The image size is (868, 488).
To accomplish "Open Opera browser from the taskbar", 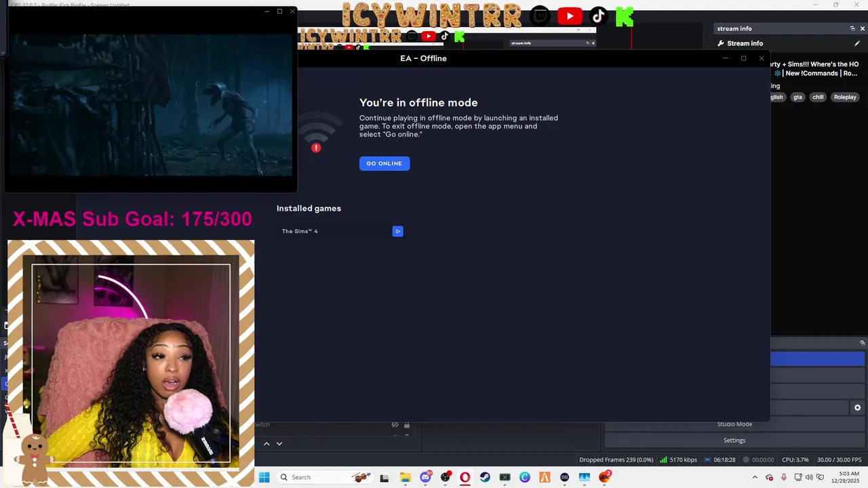I will (x=465, y=477).
